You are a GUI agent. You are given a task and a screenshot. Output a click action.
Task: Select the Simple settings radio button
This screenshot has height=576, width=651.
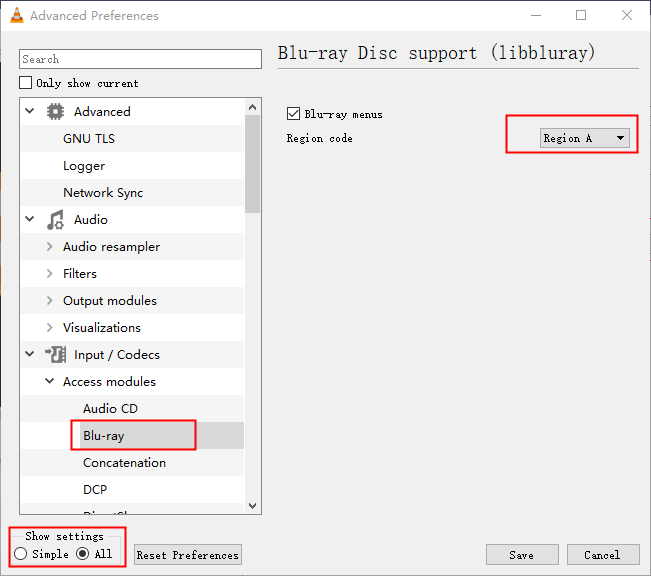[20, 554]
